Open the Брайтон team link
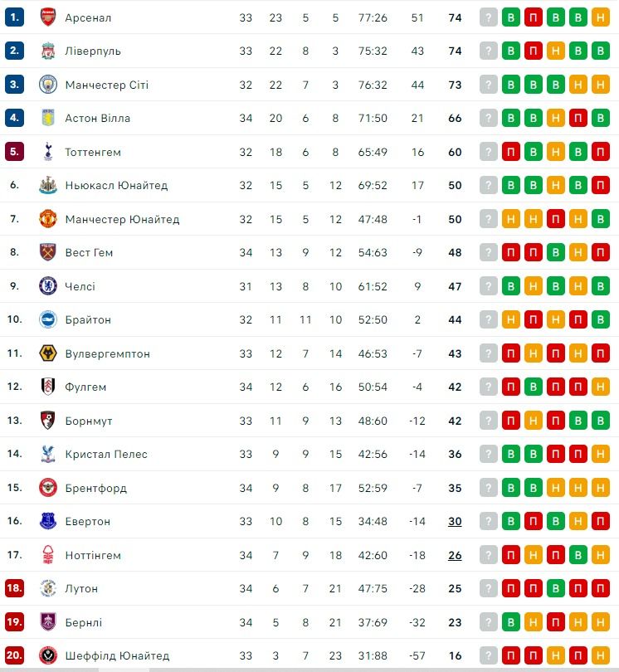 [x=88, y=319]
